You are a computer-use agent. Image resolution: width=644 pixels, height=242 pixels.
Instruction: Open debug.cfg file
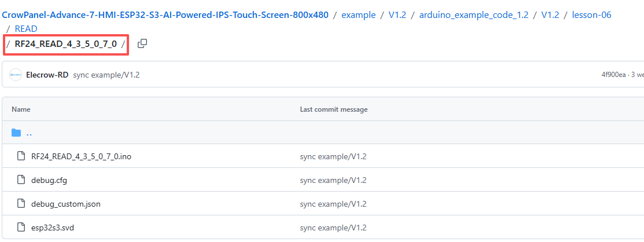point(49,180)
